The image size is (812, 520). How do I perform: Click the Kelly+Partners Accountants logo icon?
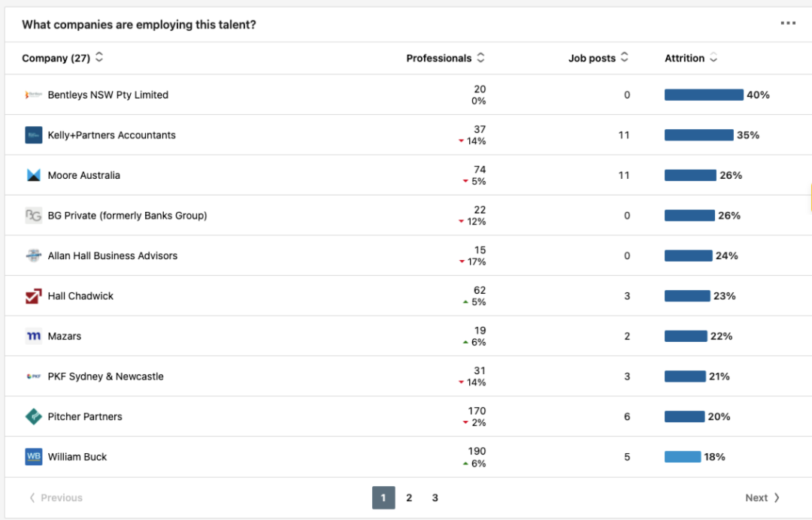tap(33, 135)
